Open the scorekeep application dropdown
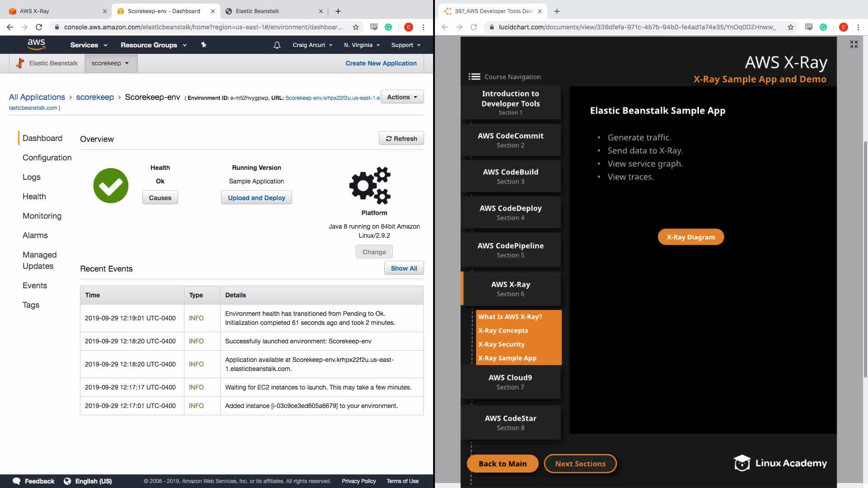 tap(110, 63)
